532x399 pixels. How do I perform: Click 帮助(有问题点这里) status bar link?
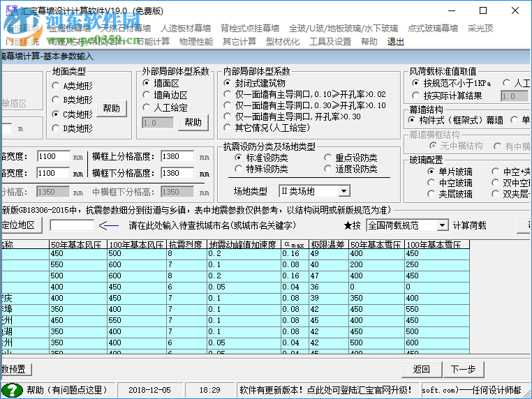point(67,390)
